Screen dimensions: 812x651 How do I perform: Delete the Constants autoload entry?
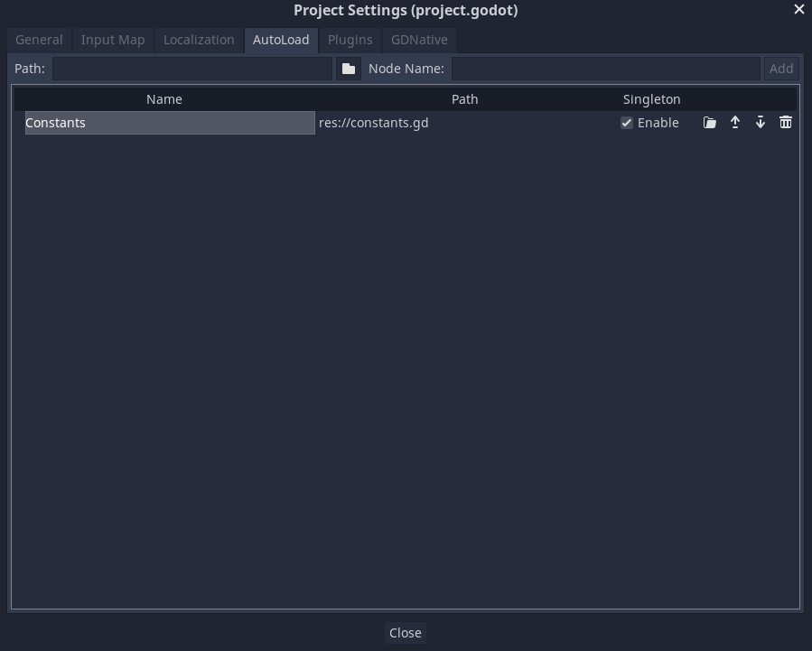[x=786, y=122]
